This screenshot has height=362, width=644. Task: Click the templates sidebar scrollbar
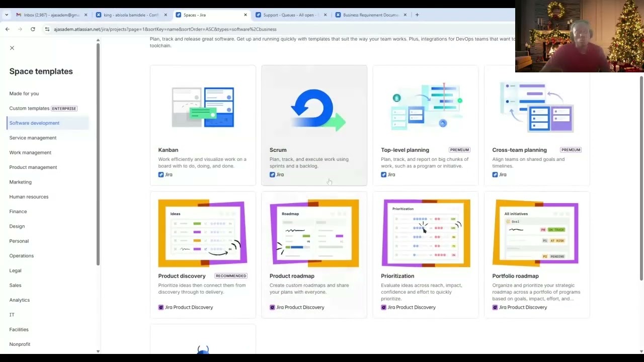pos(98,155)
